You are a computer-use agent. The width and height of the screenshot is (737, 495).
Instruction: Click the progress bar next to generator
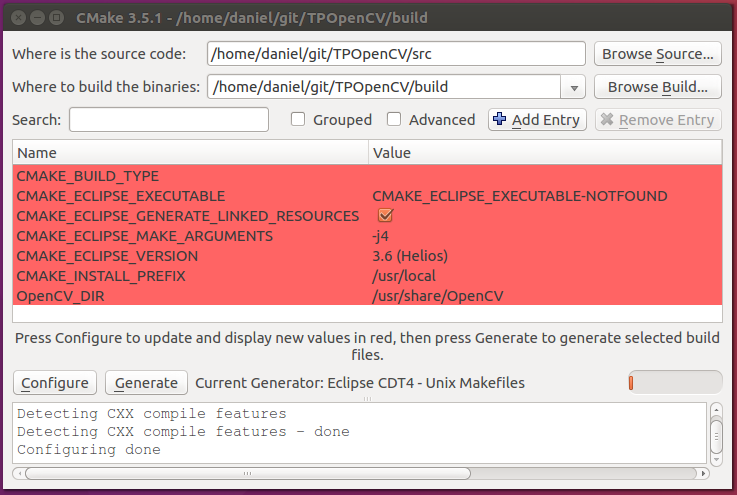(x=675, y=383)
